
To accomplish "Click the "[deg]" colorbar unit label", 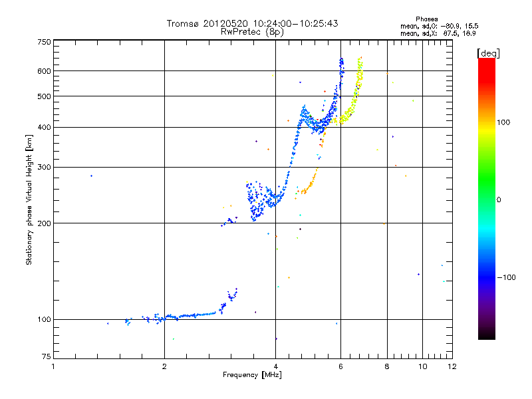I will (x=488, y=53).
